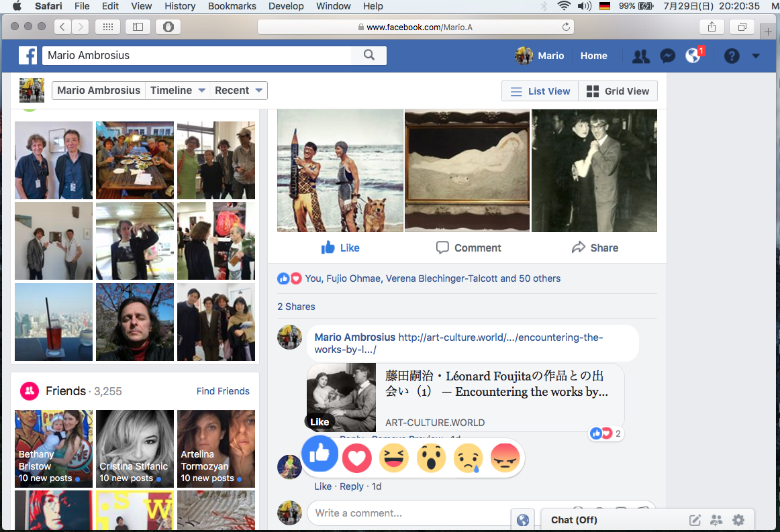Click the globe icon beside the chat bar
The width and height of the screenshot is (780, 532).
(x=523, y=520)
